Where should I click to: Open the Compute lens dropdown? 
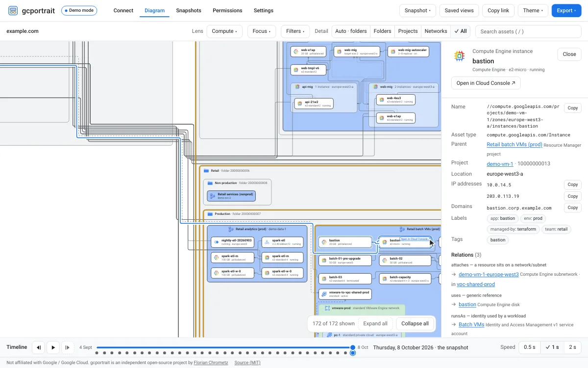point(225,31)
